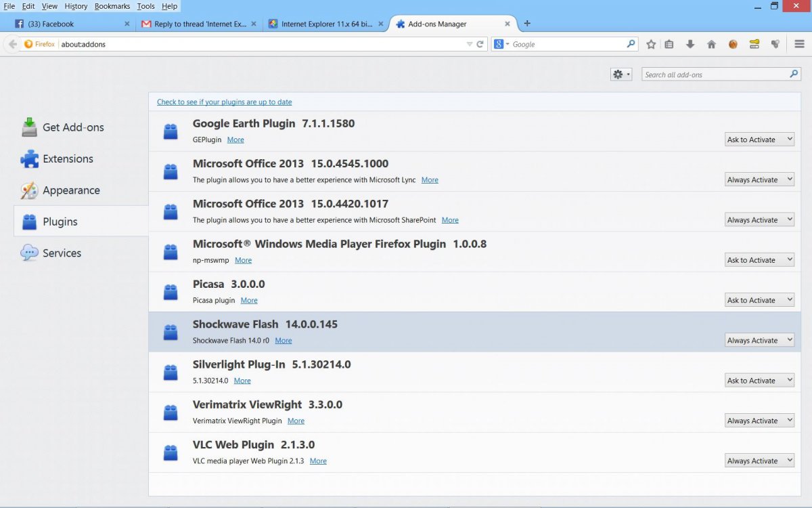The image size is (812, 508).
Task: Click the gray toolbar icon beside the menu button
Action: (x=775, y=44)
